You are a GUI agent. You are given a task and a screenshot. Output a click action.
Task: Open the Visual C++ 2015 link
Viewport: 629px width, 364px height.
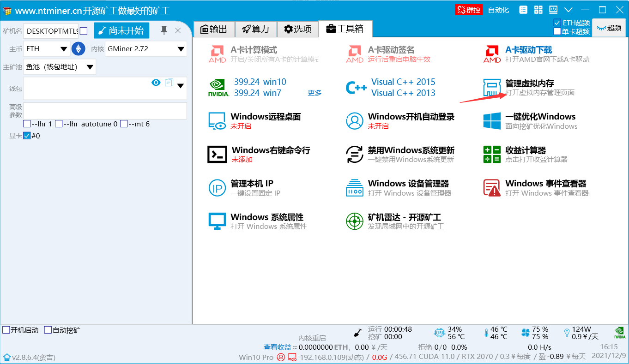pos(403,82)
